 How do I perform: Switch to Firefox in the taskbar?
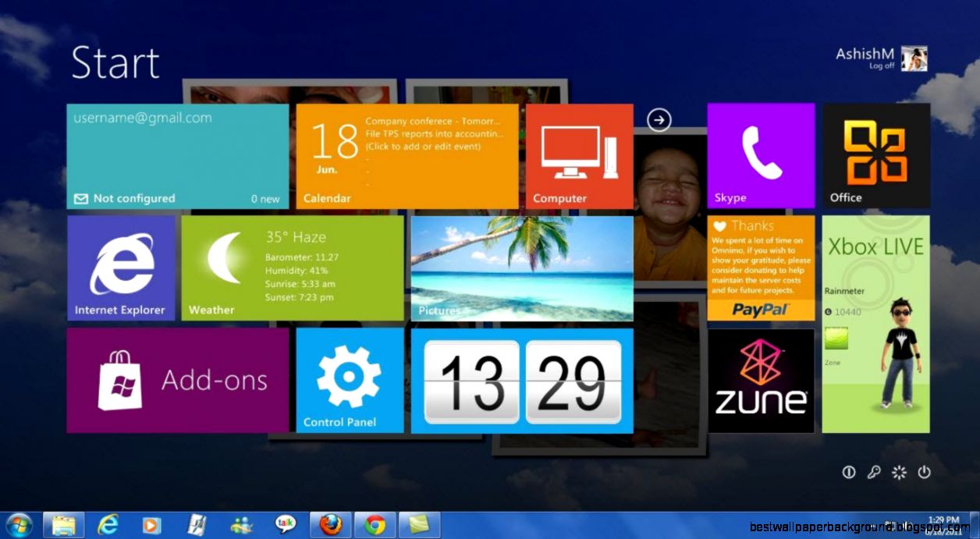coord(331,525)
